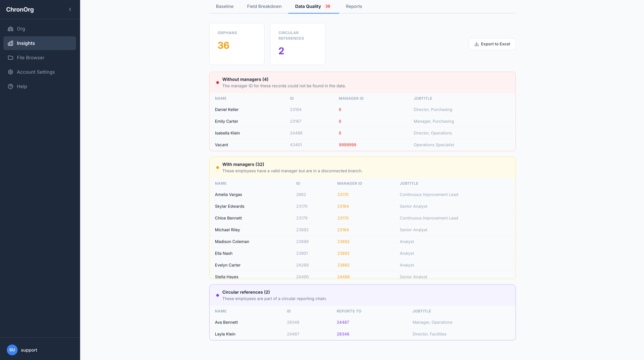Screen dimensions: 644x360
Task: Click Export to Excel button
Action: (x=492, y=44)
